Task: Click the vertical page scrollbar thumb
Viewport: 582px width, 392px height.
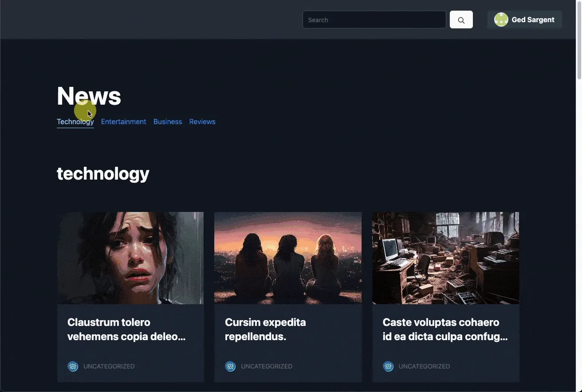Action: (579, 41)
